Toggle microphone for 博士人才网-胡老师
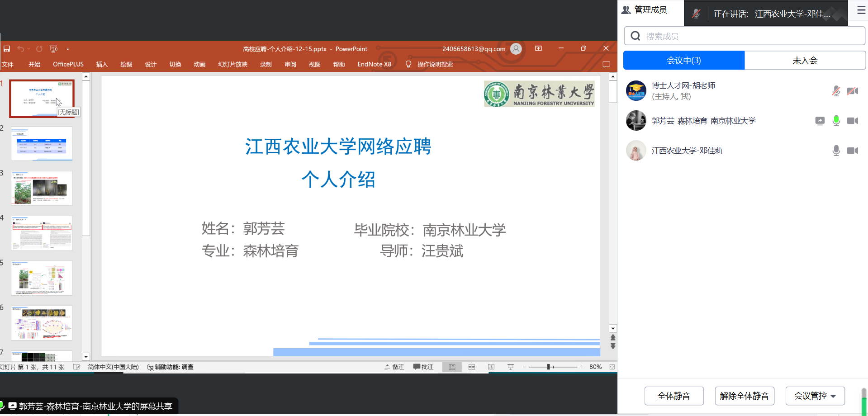Screen dimensions: 868x416 pyautogui.click(x=836, y=91)
